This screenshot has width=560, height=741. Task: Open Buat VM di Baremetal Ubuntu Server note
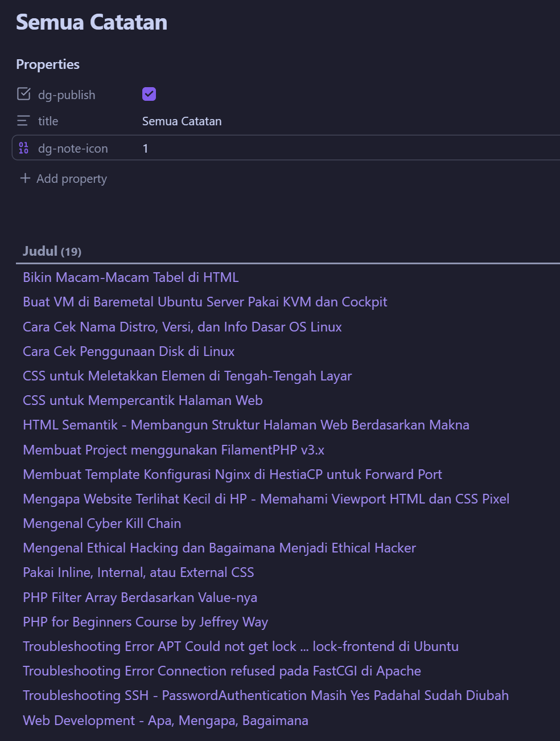pos(204,302)
